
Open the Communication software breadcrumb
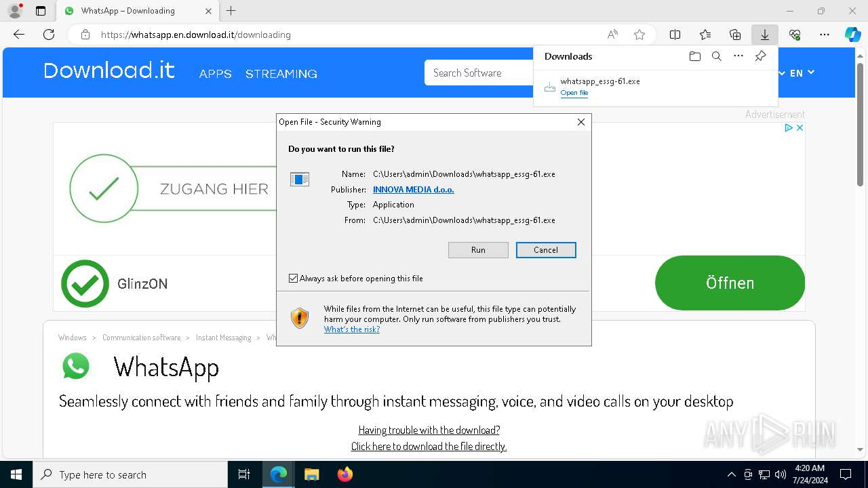click(142, 338)
